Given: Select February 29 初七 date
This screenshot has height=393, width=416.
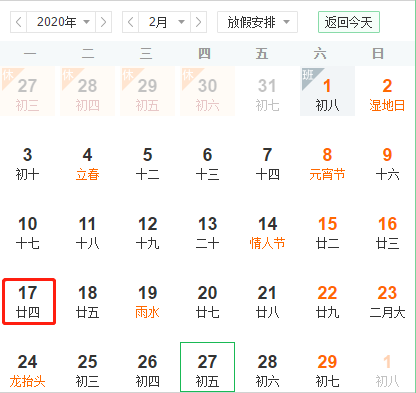Looking at the screenshot, I should (327, 371).
